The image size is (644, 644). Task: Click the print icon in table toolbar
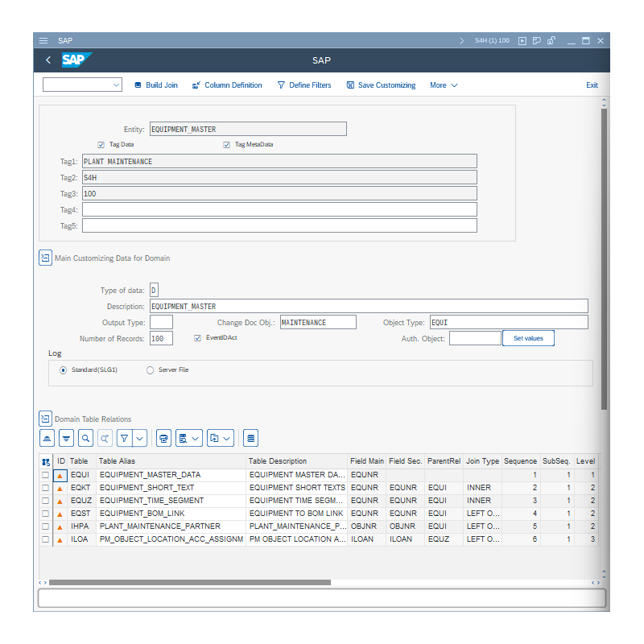tap(163, 438)
